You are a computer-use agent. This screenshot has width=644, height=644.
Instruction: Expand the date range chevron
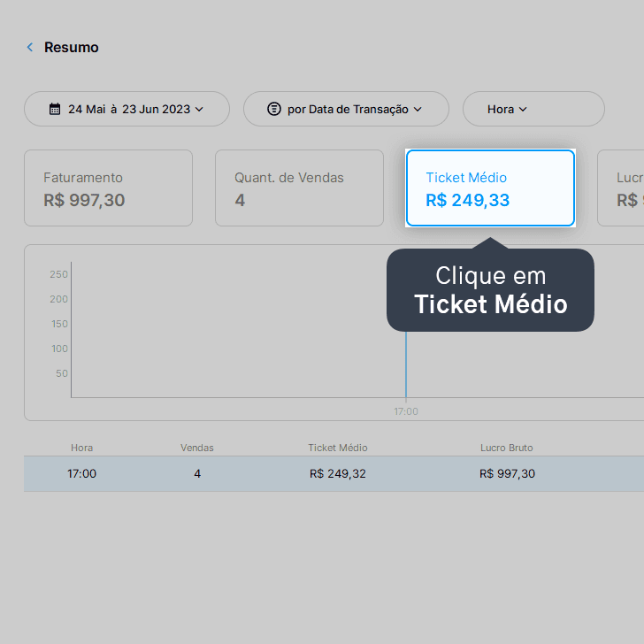199,110
